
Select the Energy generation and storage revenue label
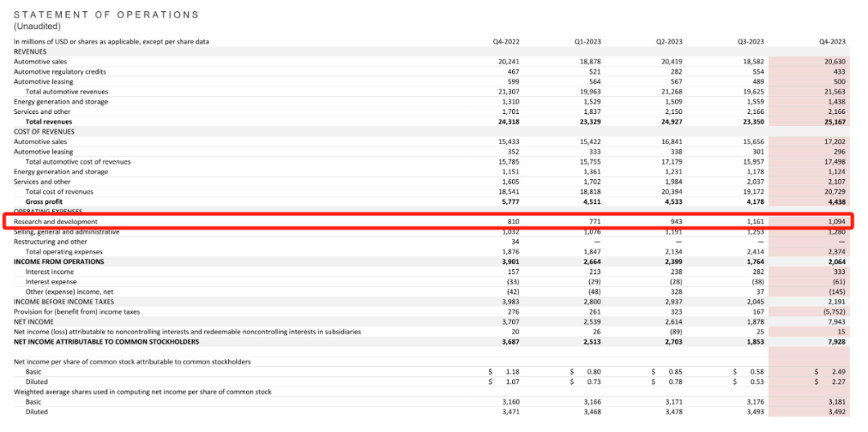60,102
